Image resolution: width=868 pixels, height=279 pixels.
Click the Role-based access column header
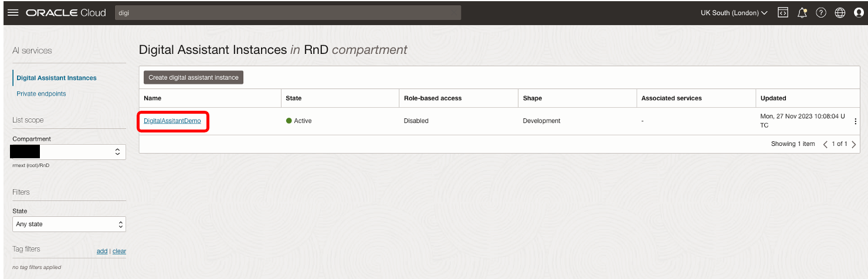pos(433,98)
